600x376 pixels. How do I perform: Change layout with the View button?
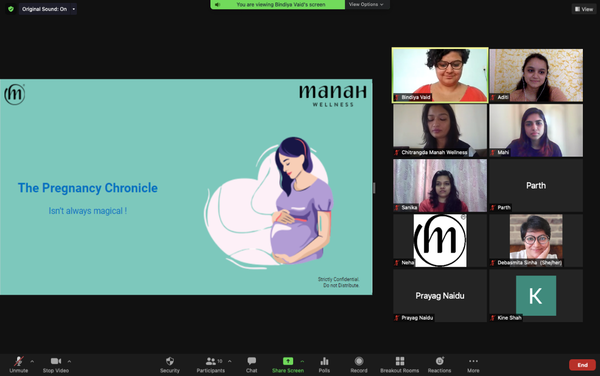[584, 9]
